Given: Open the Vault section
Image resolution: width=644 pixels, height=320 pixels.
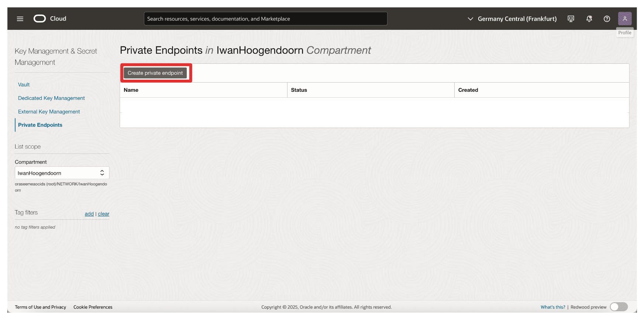Looking at the screenshot, I should [24, 84].
